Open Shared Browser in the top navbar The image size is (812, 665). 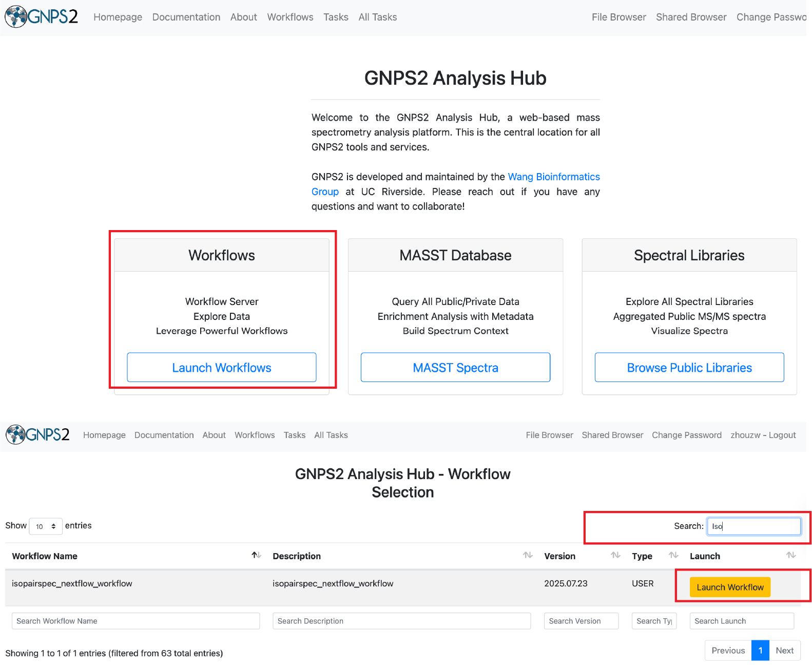click(x=691, y=17)
